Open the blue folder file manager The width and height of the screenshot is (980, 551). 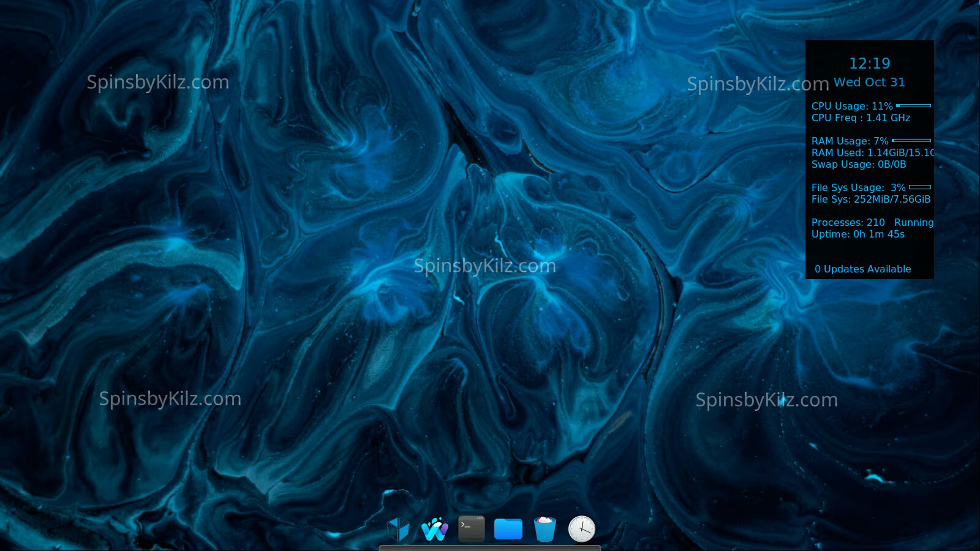(x=508, y=530)
